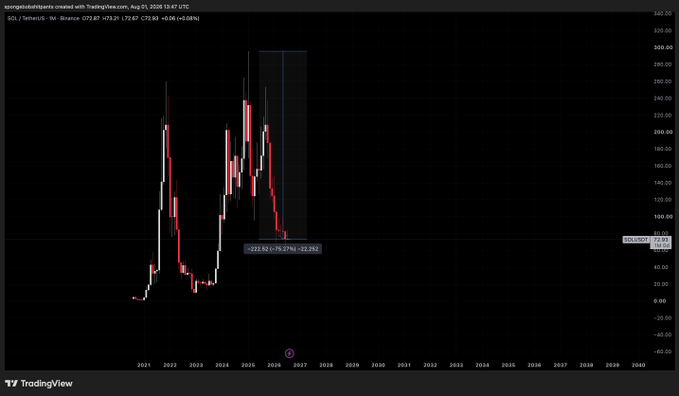Click the 280.00 price axis label

[x=663, y=65]
